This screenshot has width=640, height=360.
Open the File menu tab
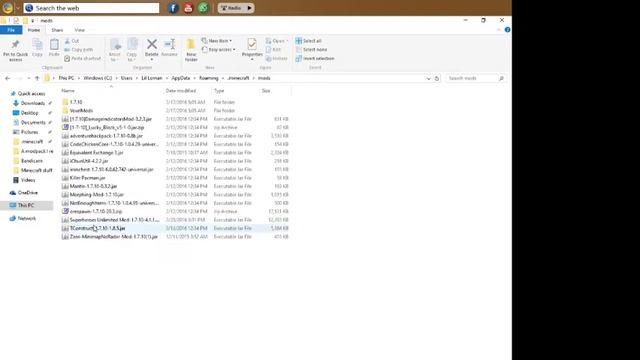tap(11, 30)
